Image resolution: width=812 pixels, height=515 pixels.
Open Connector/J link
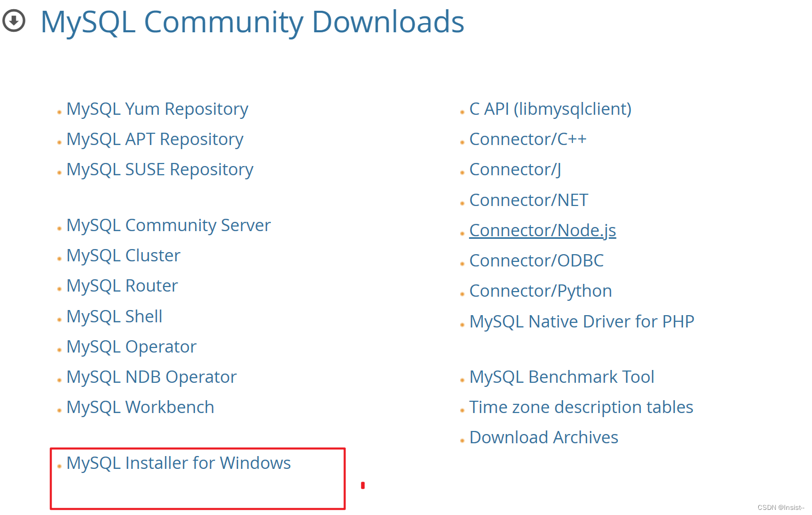coord(515,170)
